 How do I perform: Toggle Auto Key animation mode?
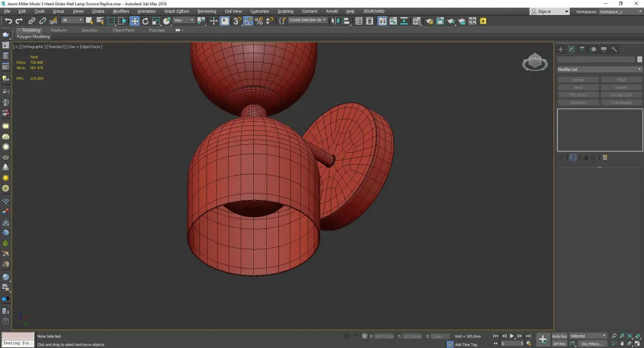pos(559,336)
